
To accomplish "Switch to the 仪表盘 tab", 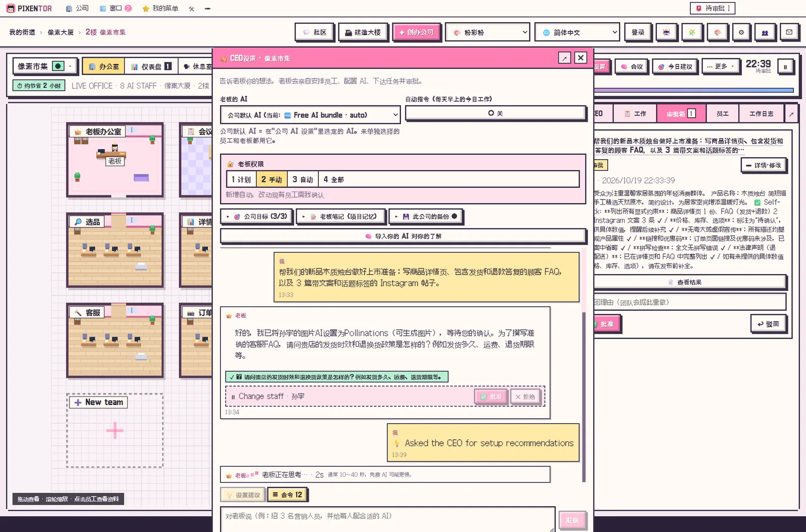I will tap(151, 66).
